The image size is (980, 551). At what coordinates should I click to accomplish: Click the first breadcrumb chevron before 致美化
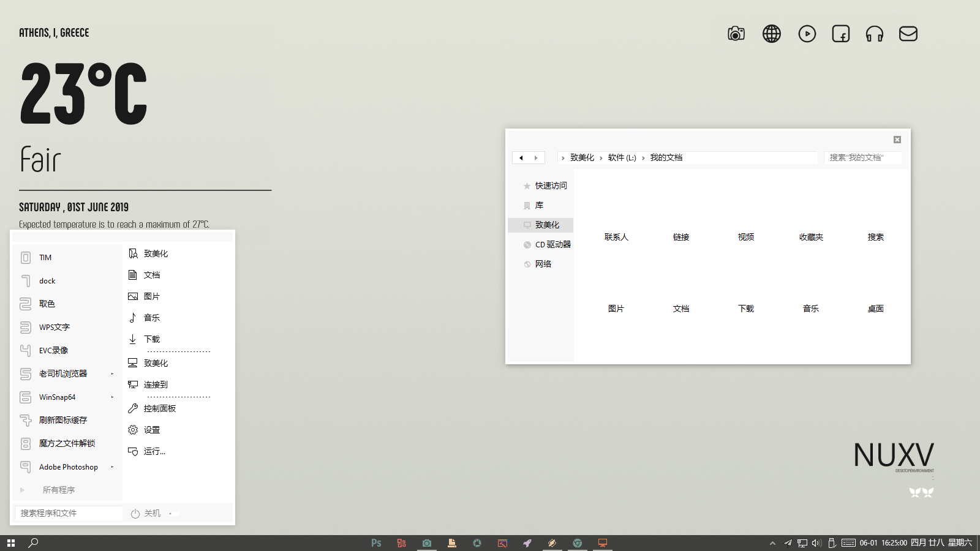pyautogui.click(x=563, y=158)
